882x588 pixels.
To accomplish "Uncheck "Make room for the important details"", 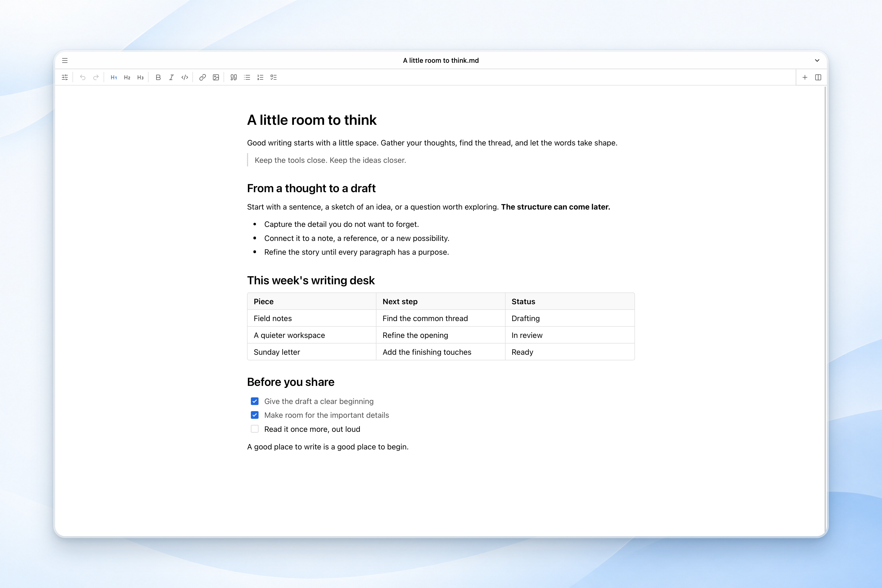I will coord(255,415).
